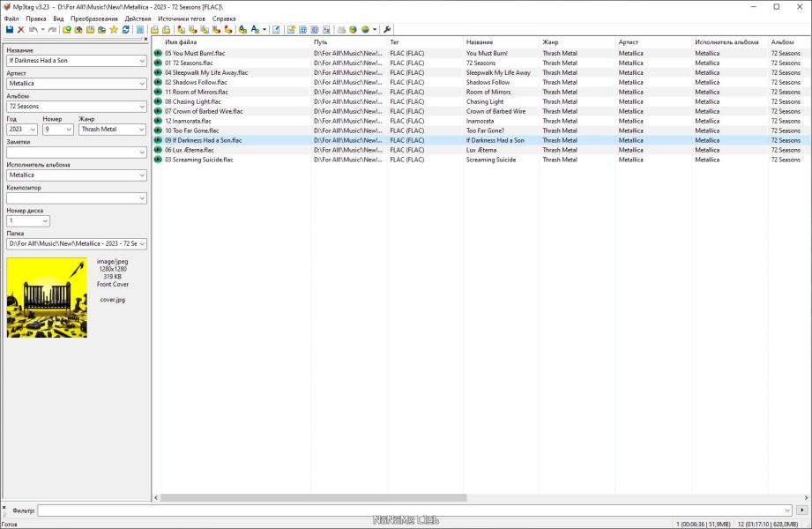
Task: Click the file icon of 06 Lux Æterna.flac
Action: point(158,150)
